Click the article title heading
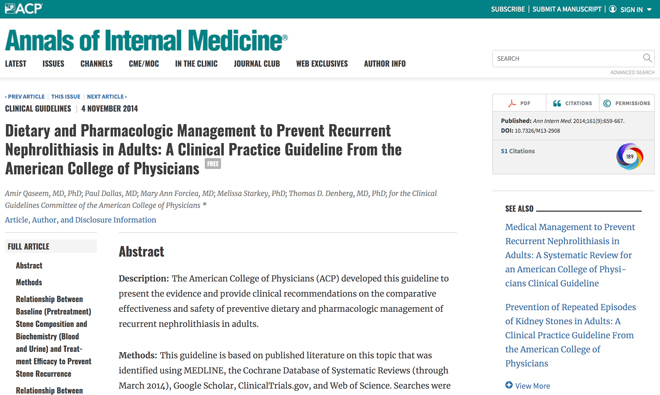 pyautogui.click(x=203, y=149)
